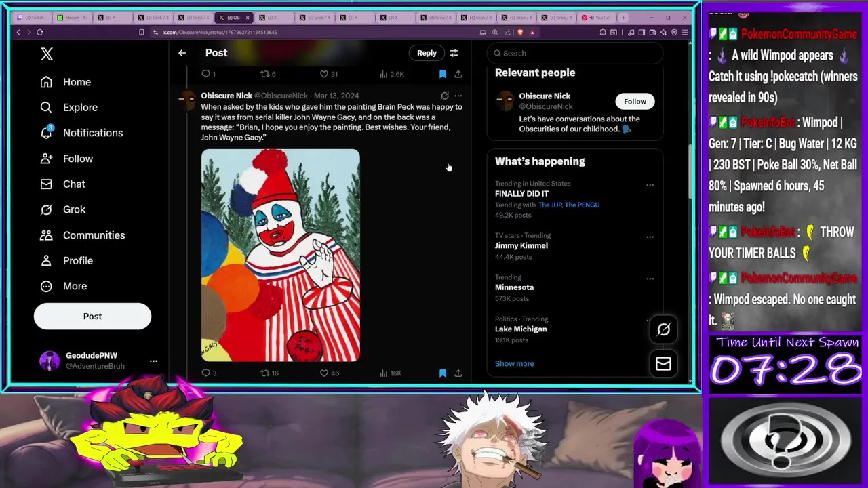Open The JUP trending link

[549, 205]
